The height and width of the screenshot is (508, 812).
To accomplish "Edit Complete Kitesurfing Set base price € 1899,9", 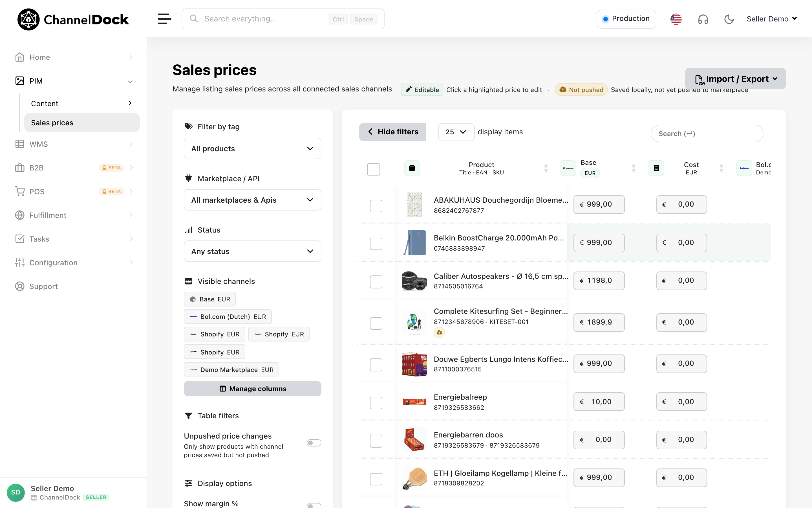I will pyautogui.click(x=599, y=322).
